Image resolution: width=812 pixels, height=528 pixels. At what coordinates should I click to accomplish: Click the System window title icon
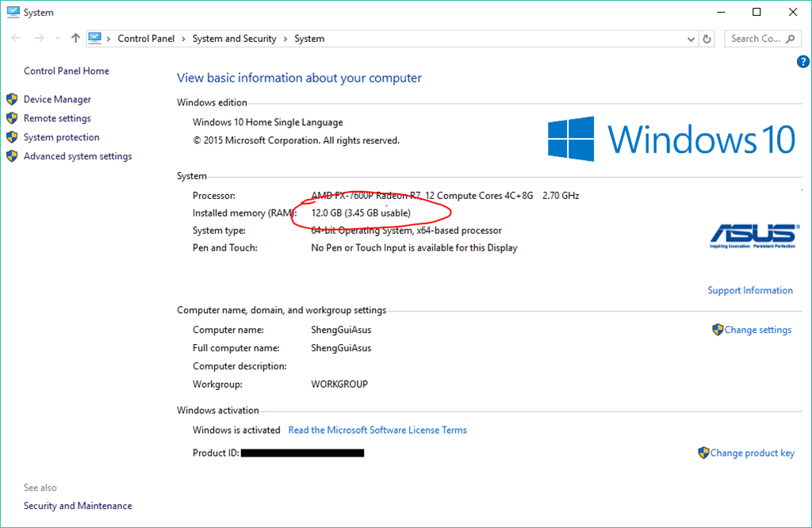coord(13,12)
